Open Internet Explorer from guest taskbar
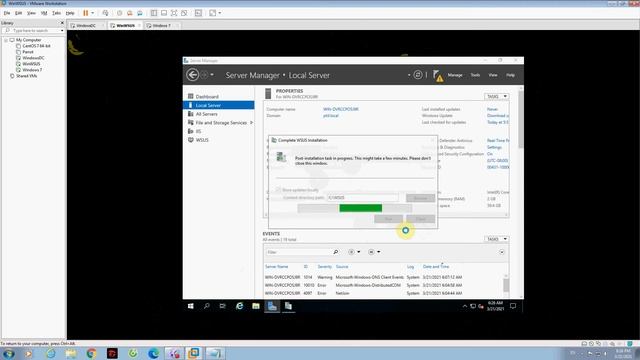Screen dimensions: 640x360 point(240,306)
